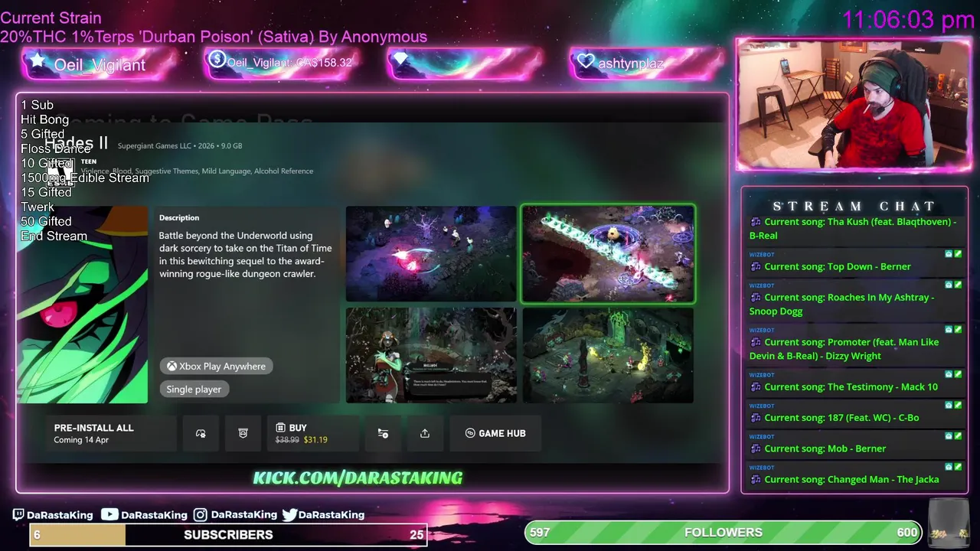Click the Oeil_Vigilant CA$158.32 donation banner
Viewport: 980px width, 551px height.
[281, 63]
